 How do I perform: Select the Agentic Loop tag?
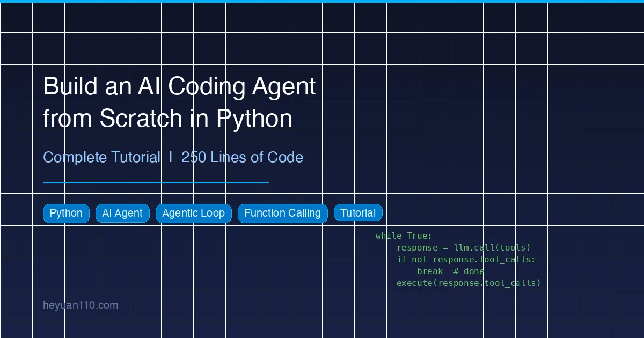point(194,213)
